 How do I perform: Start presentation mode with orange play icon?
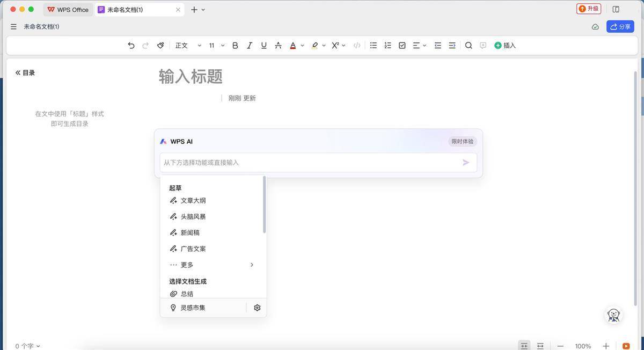(626, 346)
